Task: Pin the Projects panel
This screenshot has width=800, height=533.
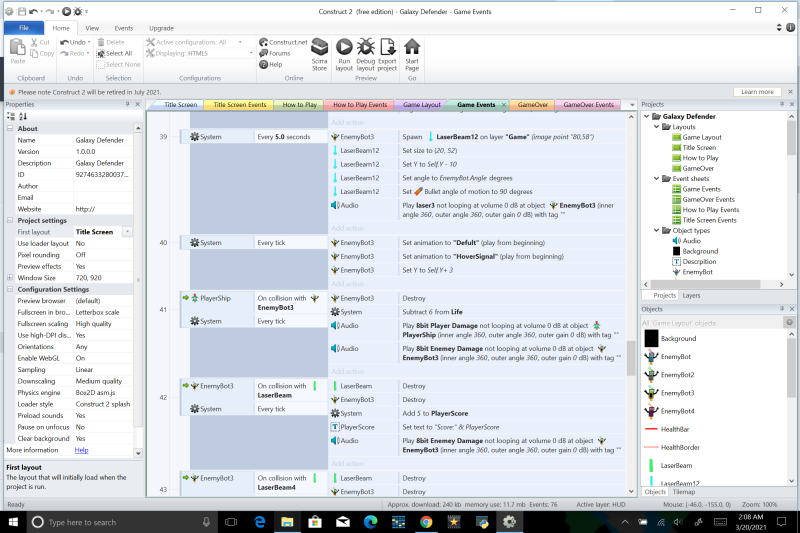Action: tap(782, 104)
